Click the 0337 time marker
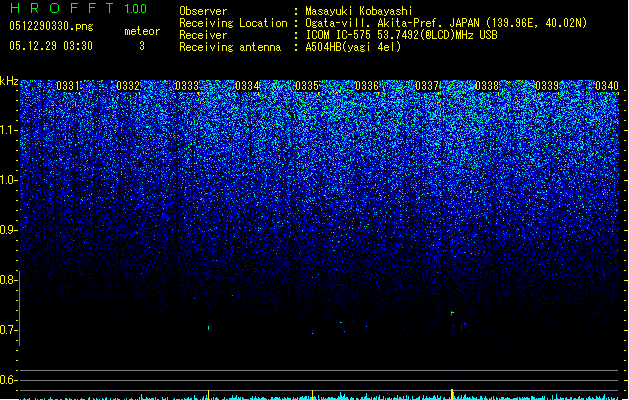The width and height of the screenshot is (629, 400). click(x=427, y=86)
